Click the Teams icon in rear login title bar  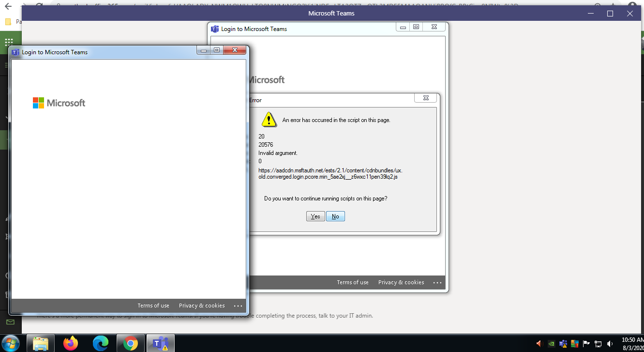[215, 29]
